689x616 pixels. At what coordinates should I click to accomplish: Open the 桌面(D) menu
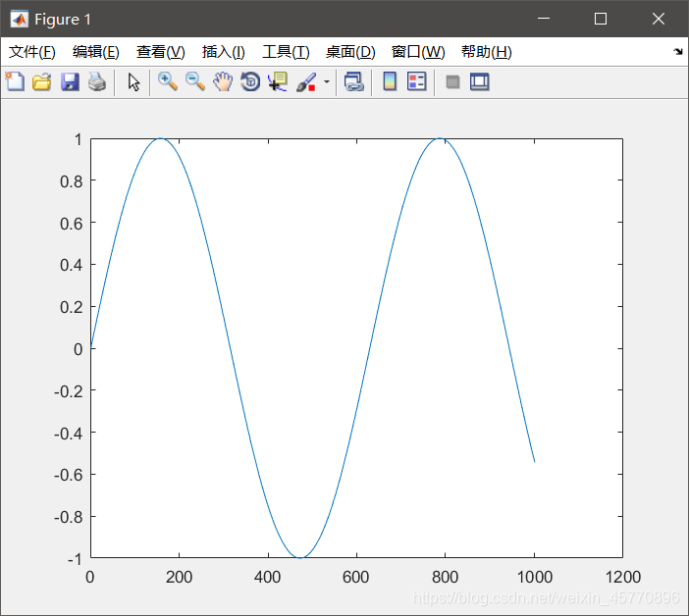click(x=350, y=52)
